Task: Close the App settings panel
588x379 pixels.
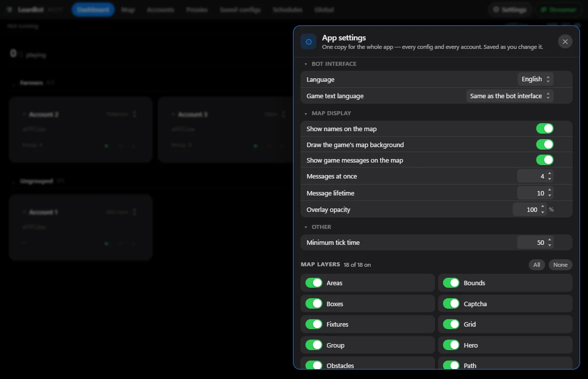Action: (x=565, y=42)
